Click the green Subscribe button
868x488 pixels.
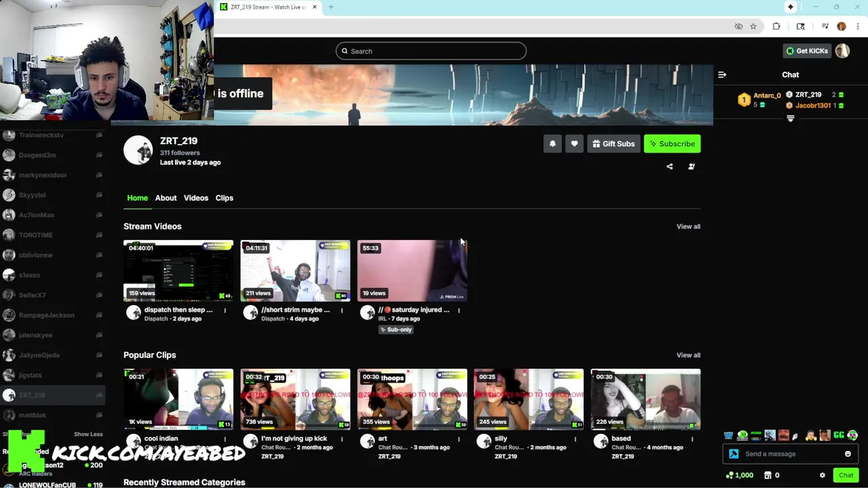672,144
